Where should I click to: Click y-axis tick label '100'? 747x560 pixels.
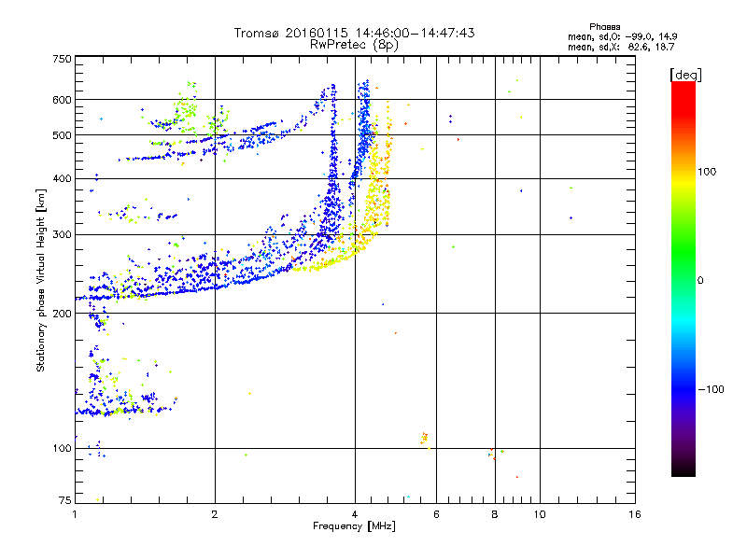[62, 449]
